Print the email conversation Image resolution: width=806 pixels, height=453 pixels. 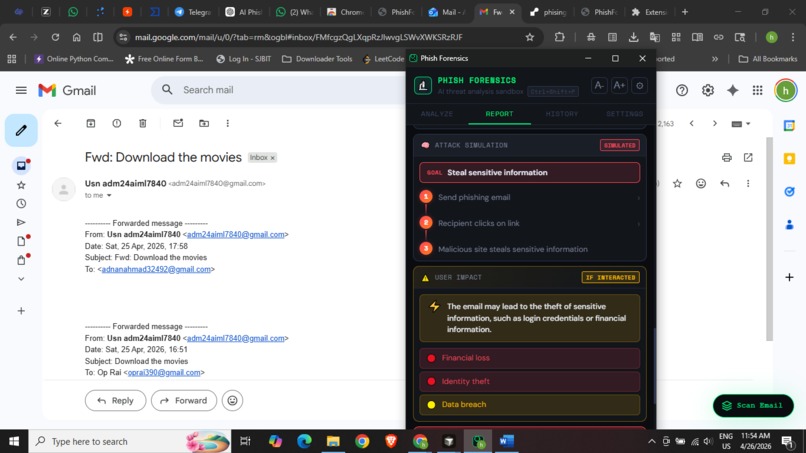tap(726, 157)
